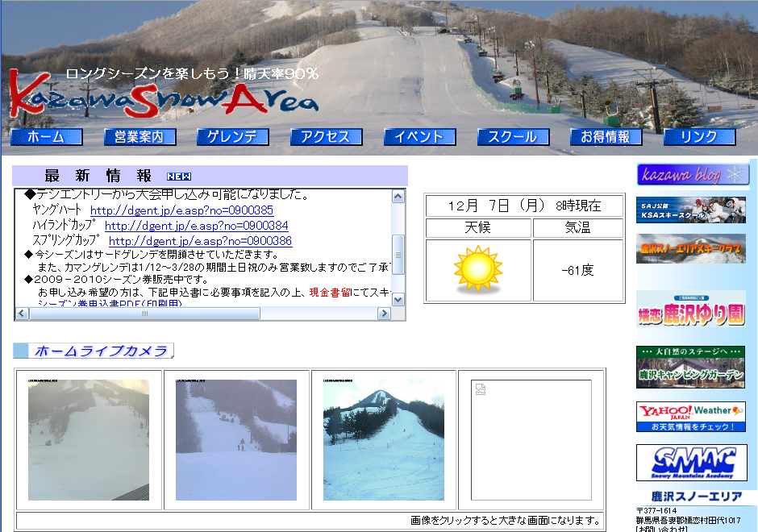Image resolution: width=758 pixels, height=532 pixels.
Task: Click the ロングシーズンを楽しもう!晴天率90% tagline
Action: (192, 74)
